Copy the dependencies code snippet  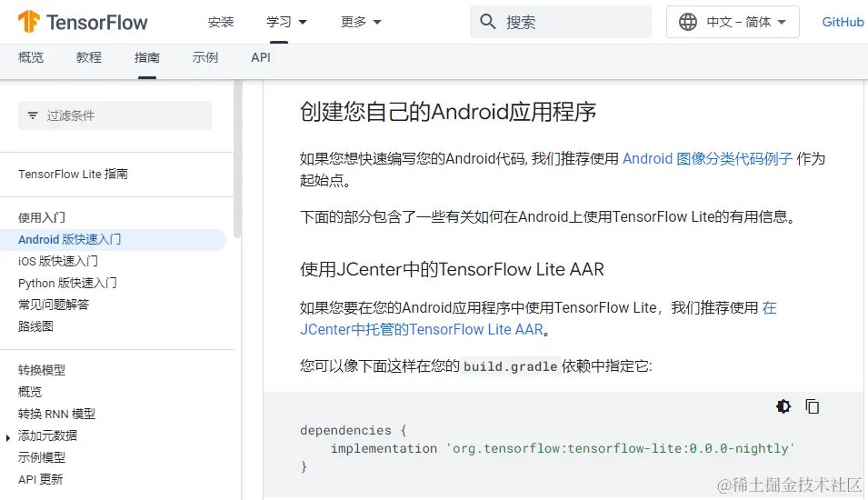(x=812, y=406)
